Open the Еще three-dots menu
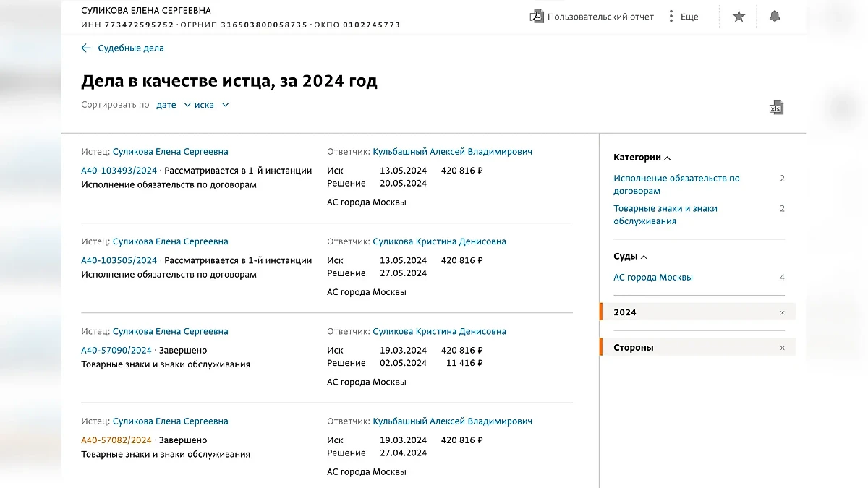Image resolution: width=868 pixels, height=488 pixels. pyautogui.click(x=684, y=17)
